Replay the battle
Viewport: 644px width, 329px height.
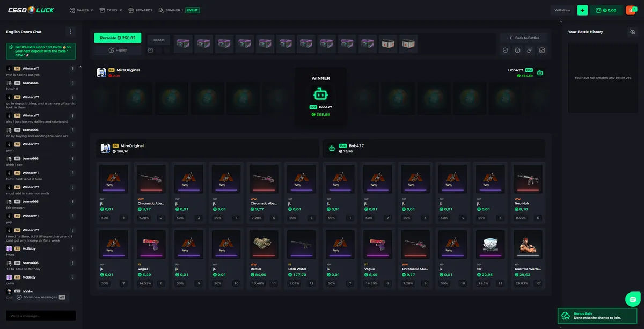[118, 50]
